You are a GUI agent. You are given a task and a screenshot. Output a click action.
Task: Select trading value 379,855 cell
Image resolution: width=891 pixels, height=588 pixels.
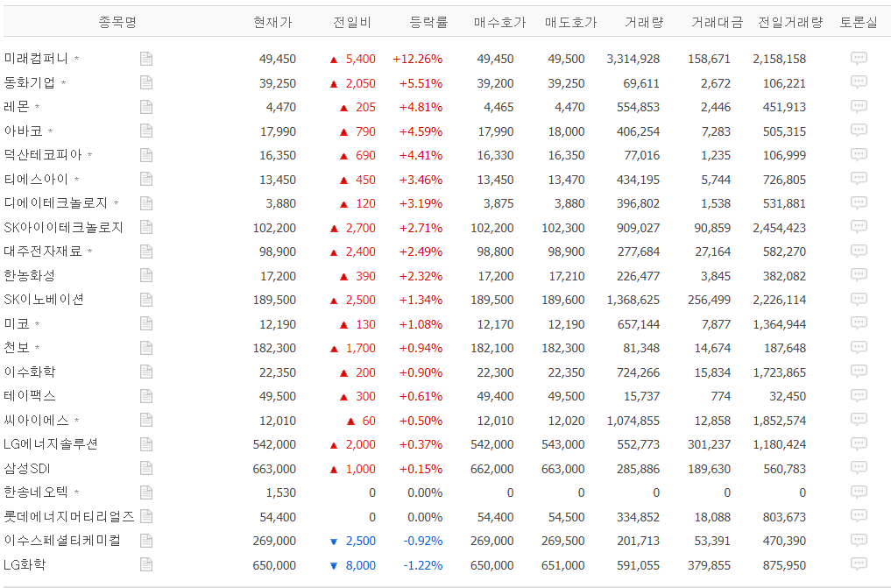[709, 566]
